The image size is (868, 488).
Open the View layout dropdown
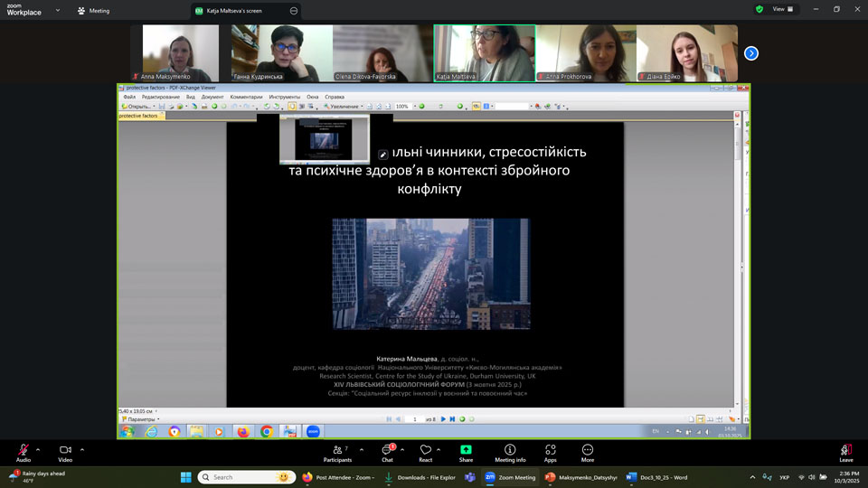click(783, 9)
